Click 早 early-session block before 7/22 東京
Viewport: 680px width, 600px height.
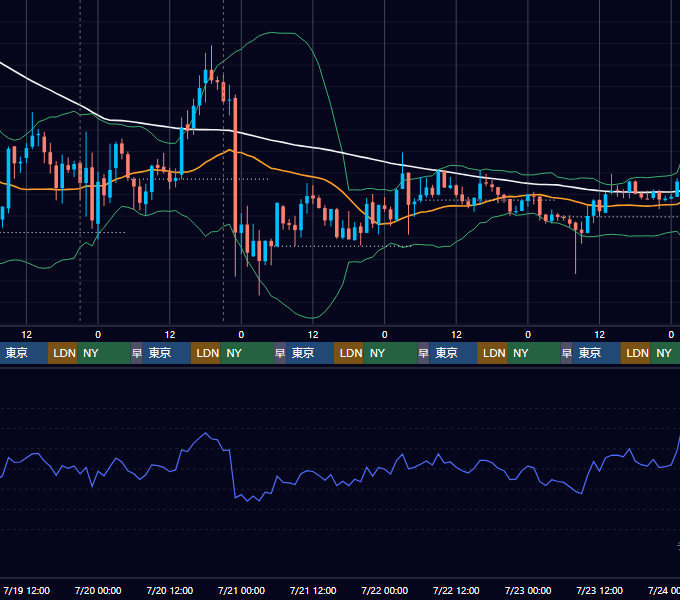pyautogui.click(x=423, y=353)
